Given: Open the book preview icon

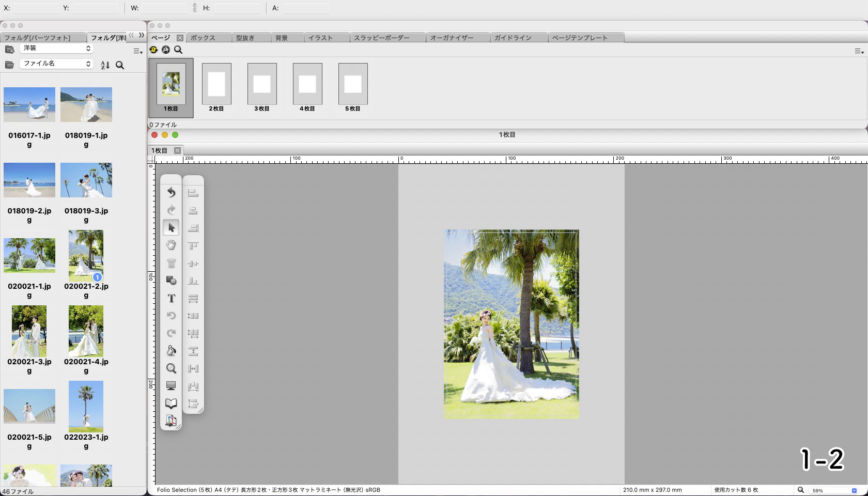Looking at the screenshot, I should tap(171, 404).
